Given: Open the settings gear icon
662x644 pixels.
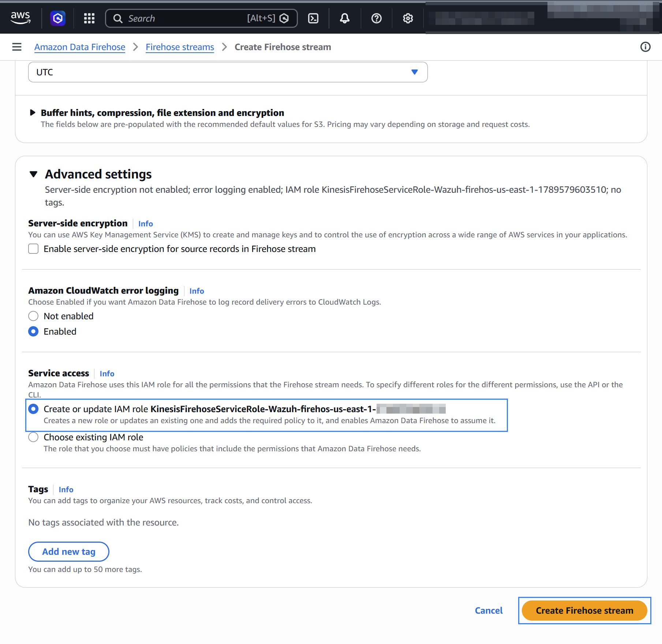Looking at the screenshot, I should tap(408, 18).
